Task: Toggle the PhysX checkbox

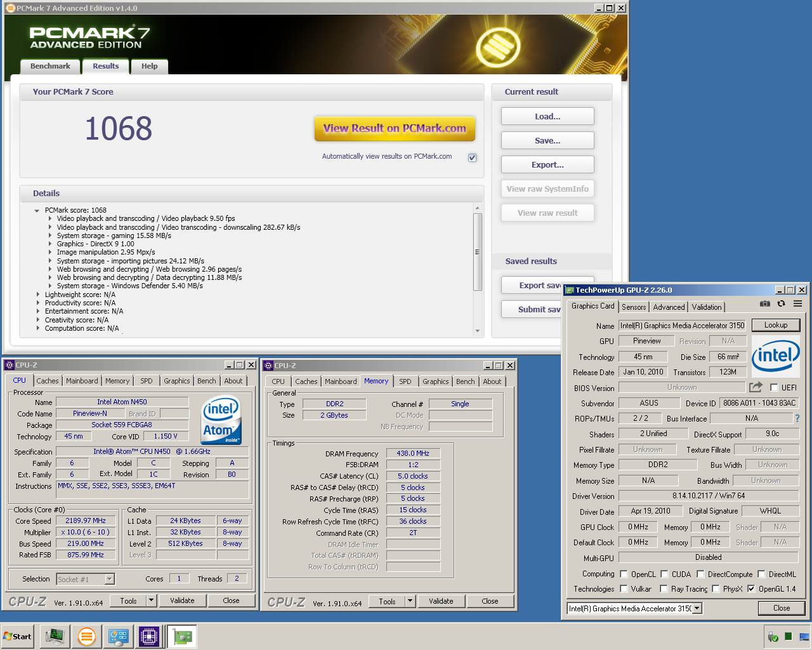Action: pyautogui.click(x=716, y=588)
